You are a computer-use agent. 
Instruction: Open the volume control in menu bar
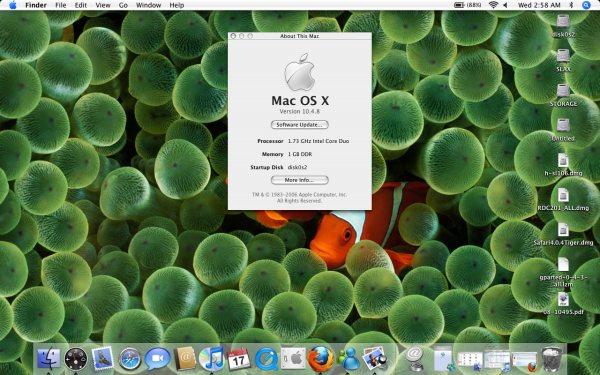(x=505, y=5)
